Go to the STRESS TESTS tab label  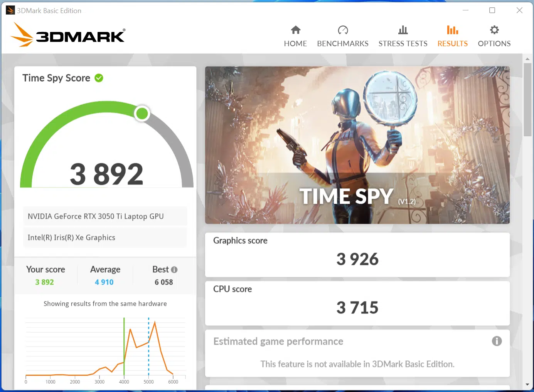click(x=403, y=44)
